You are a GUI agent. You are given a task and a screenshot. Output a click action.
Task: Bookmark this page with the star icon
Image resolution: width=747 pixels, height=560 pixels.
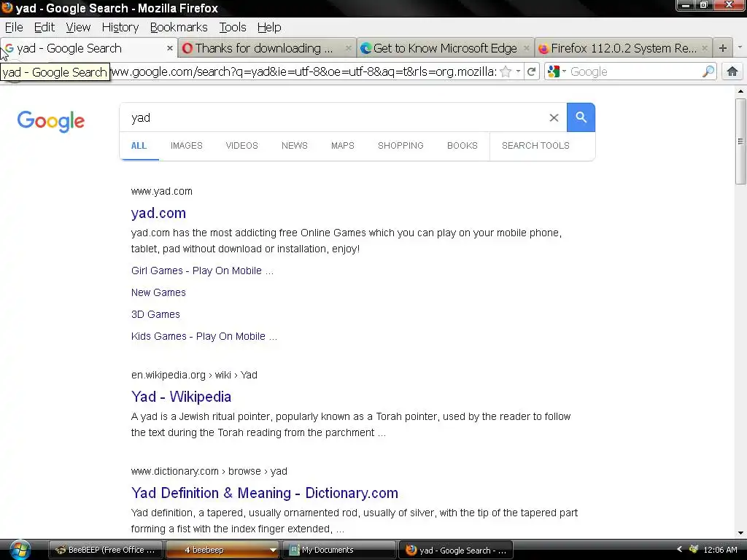click(x=506, y=72)
